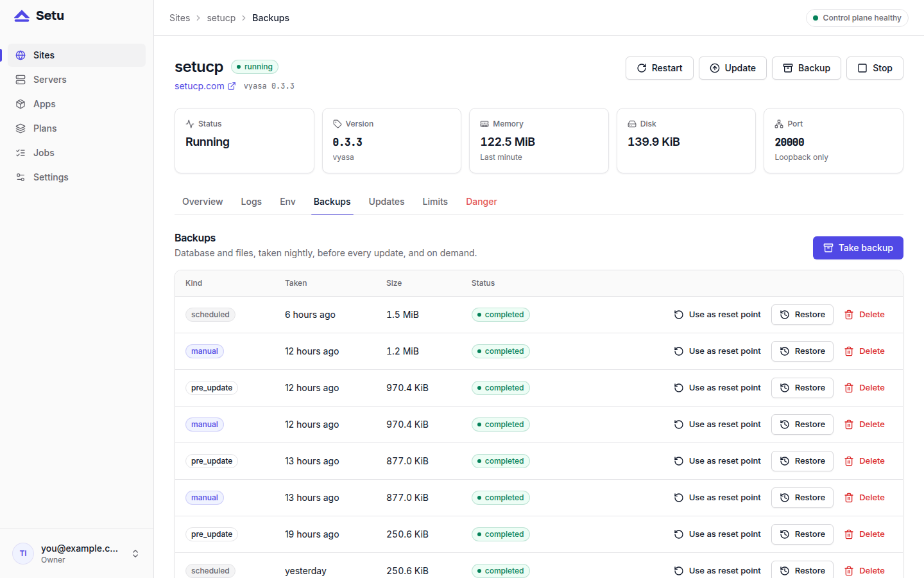Screen dimensions: 924x578
Task: Open the Env tab
Action: point(287,202)
